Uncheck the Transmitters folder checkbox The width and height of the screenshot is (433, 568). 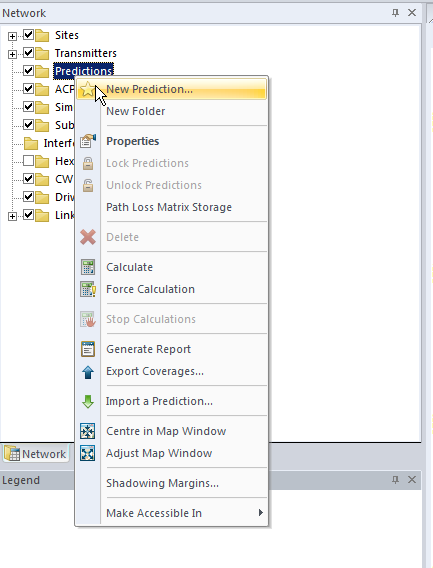28,53
